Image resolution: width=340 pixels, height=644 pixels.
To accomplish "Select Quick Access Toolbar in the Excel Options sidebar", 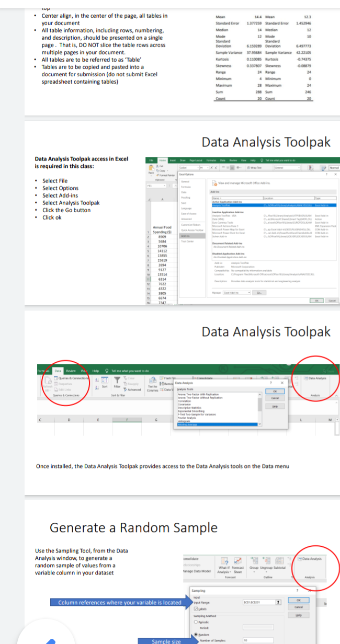I will (192, 230).
